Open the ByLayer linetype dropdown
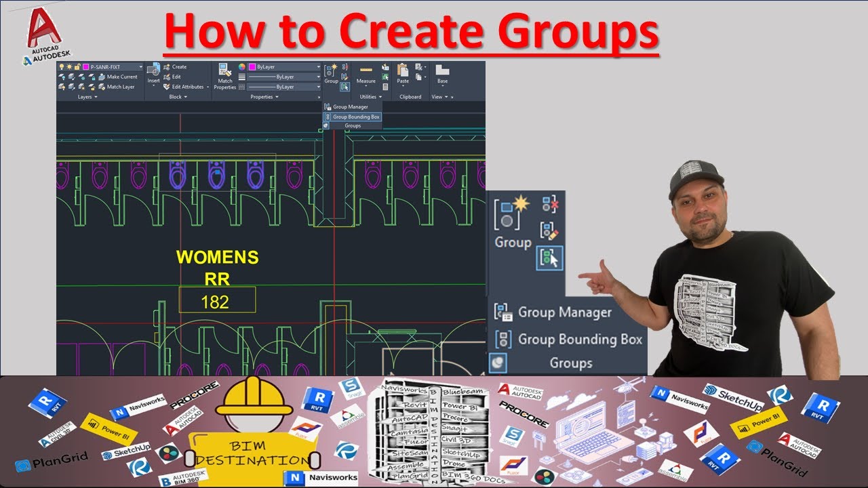 pos(318,87)
